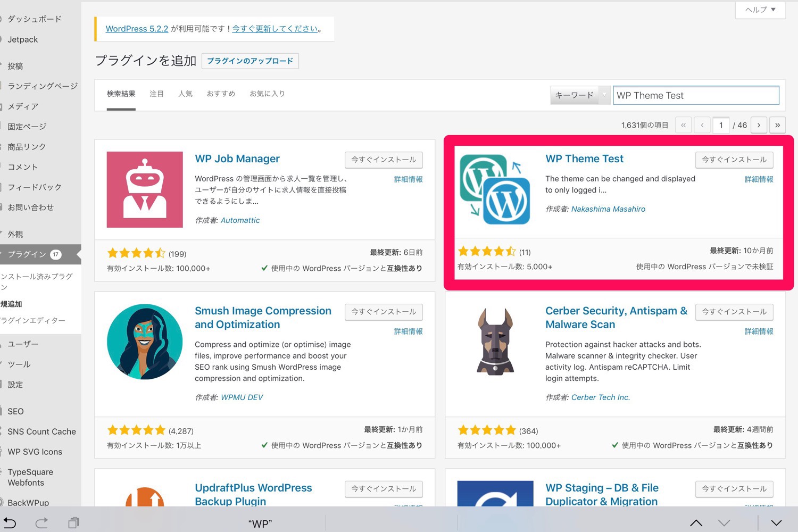Tap the redo arrow in bottom bar
The width and height of the screenshot is (798, 532).
(x=41, y=523)
